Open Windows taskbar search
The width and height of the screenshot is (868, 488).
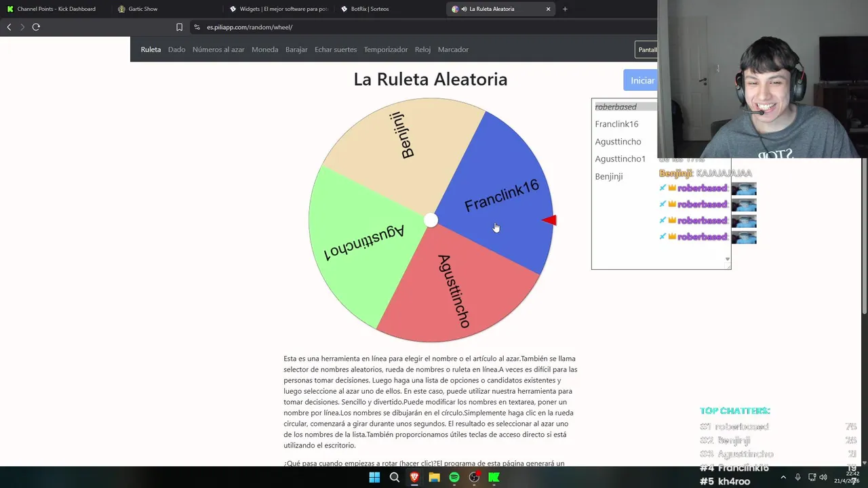394,477
